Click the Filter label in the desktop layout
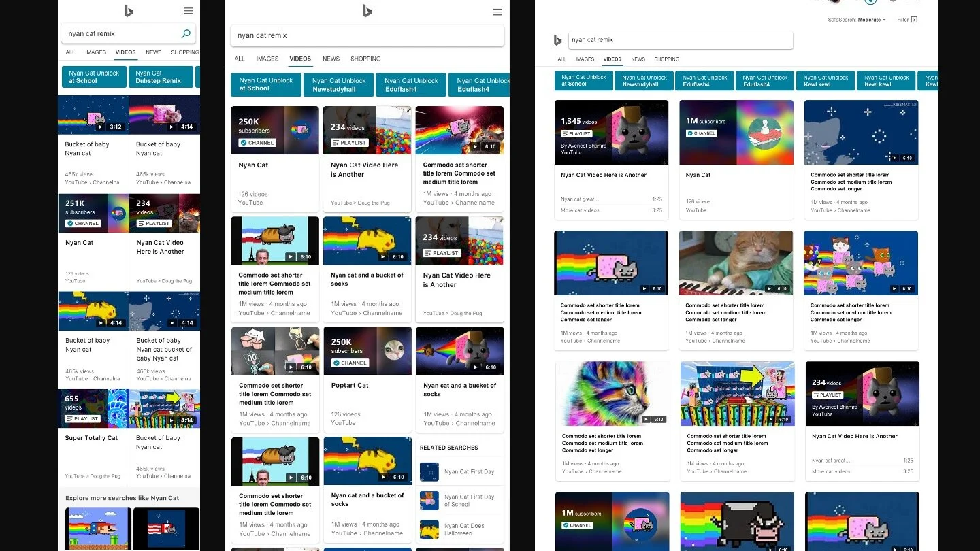Screen dimensions: 980x551 [903, 20]
